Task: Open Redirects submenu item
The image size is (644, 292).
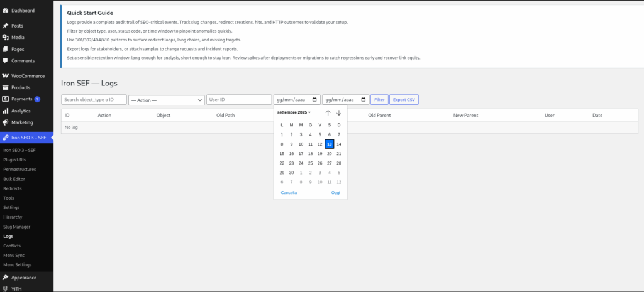Action: [x=13, y=188]
